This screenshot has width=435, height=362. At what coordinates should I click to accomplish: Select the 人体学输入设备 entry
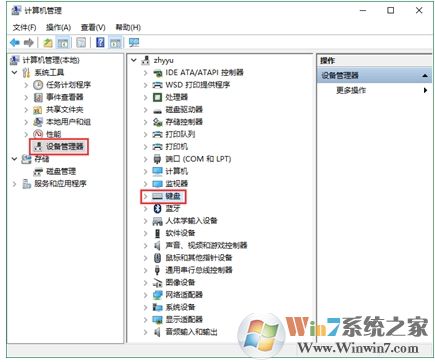191,221
